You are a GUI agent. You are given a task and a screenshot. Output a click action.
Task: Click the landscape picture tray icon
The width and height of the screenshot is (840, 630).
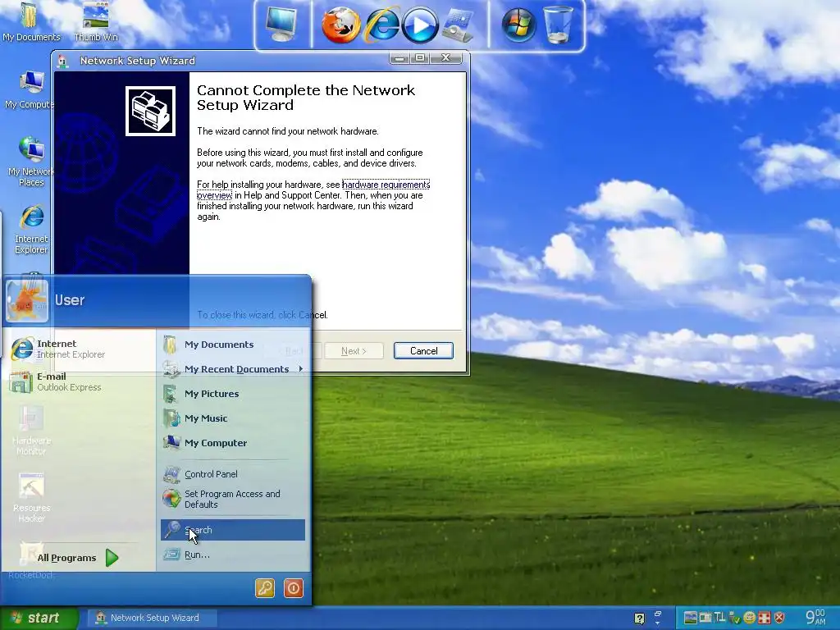(691, 618)
